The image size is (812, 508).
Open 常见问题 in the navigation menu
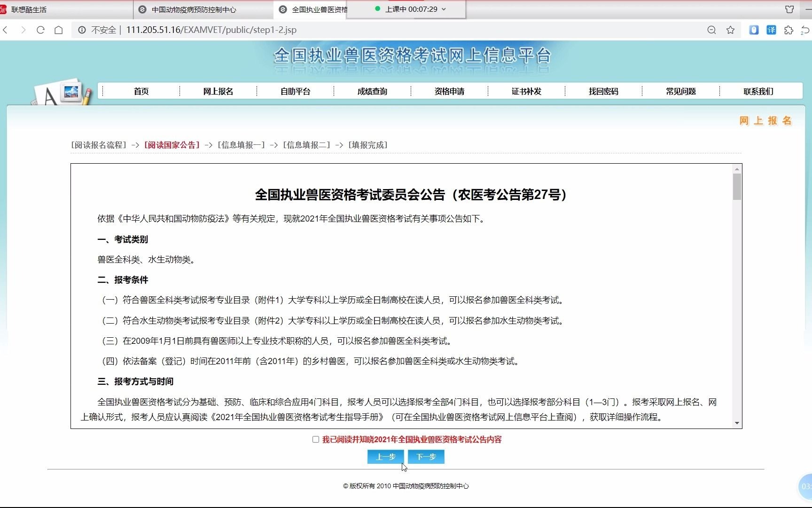pos(680,91)
